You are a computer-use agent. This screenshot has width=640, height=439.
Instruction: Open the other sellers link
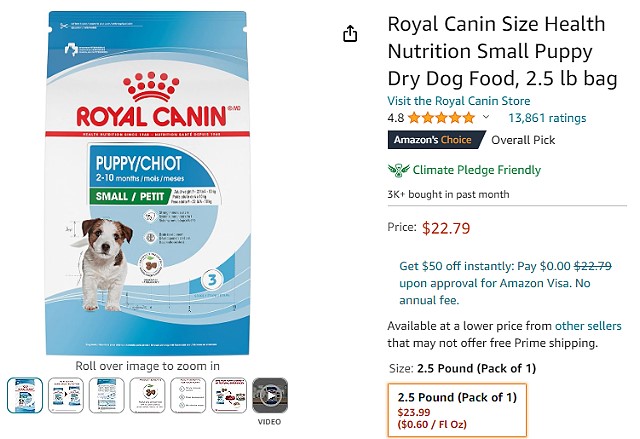pos(588,326)
